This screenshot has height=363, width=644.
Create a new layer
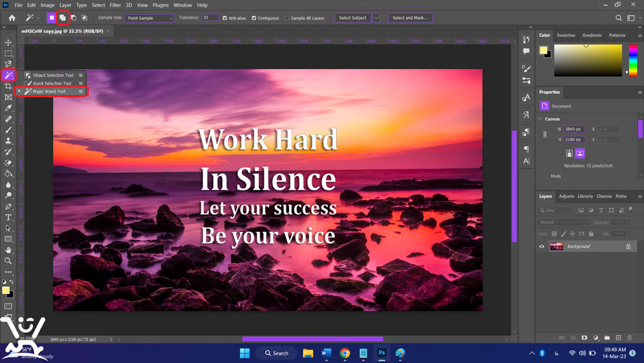click(618, 337)
